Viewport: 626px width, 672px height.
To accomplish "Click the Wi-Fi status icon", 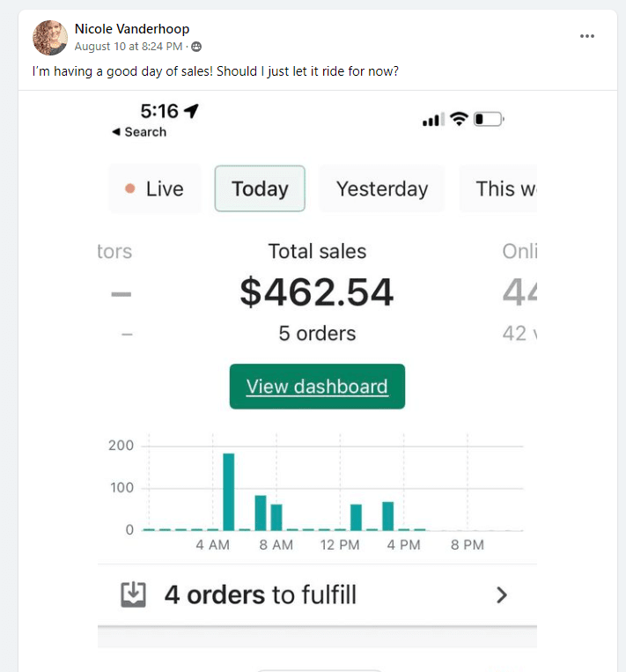I will point(458,119).
